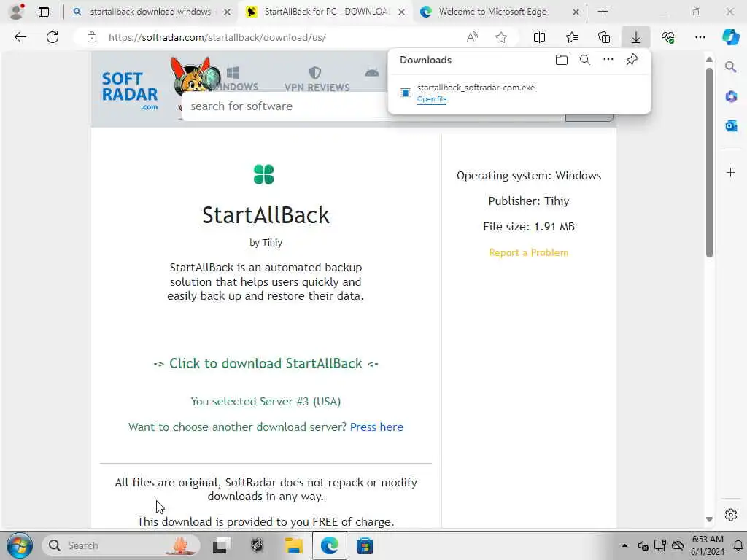Viewport: 747px width, 560px height.
Task: Open the taskbar clock and date
Action: coord(708,545)
